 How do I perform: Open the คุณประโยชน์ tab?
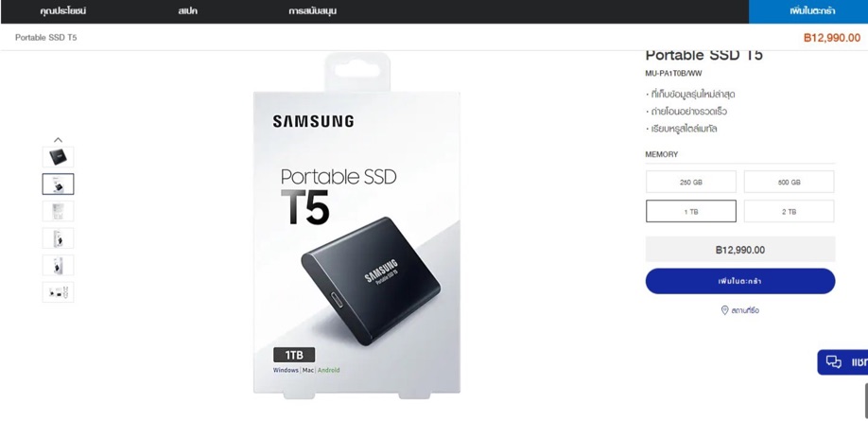[63, 11]
